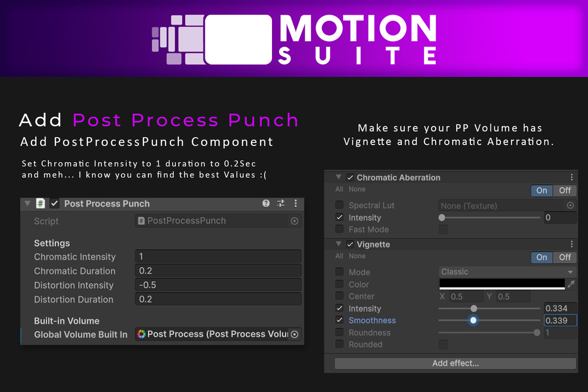The width and height of the screenshot is (588, 392).
Task: Open presets icon of Post Process Punch
Action: coord(281,203)
